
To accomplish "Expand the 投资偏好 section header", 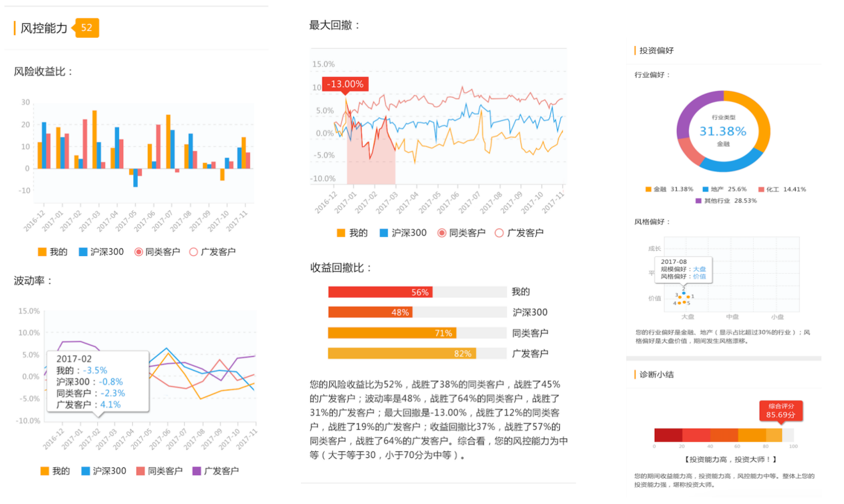I will point(655,51).
